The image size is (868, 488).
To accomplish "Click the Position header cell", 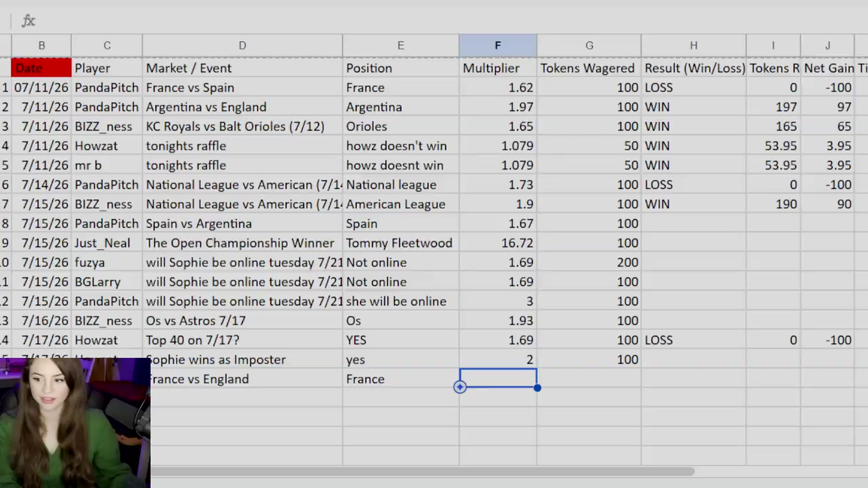I will pyautogui.click(x=401, y=68).
